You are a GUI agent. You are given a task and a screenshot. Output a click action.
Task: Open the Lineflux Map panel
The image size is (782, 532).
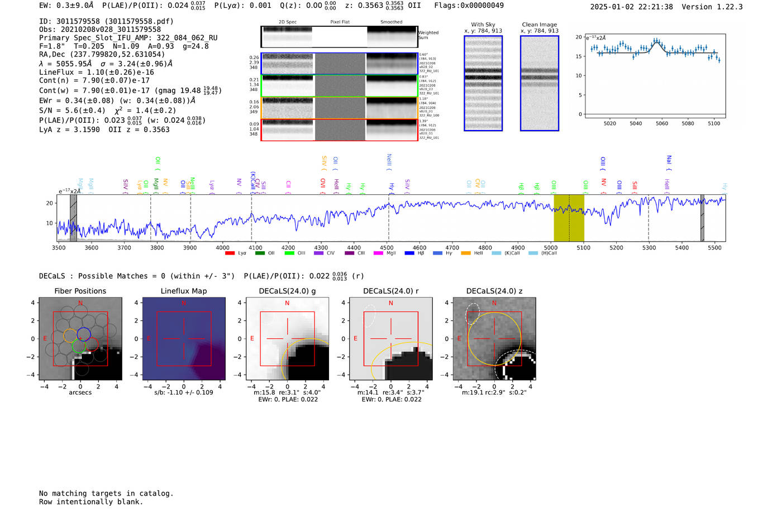point(184,339)
